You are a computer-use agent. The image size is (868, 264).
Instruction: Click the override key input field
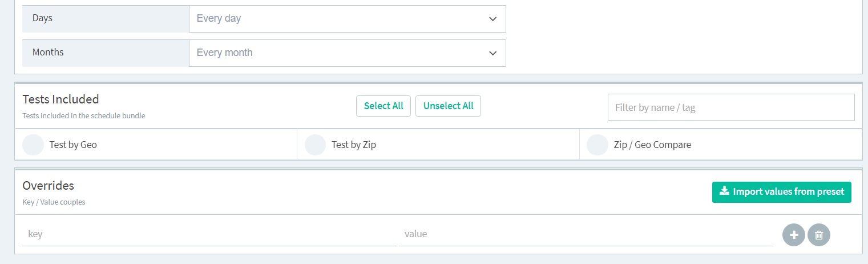click(209, 234)
